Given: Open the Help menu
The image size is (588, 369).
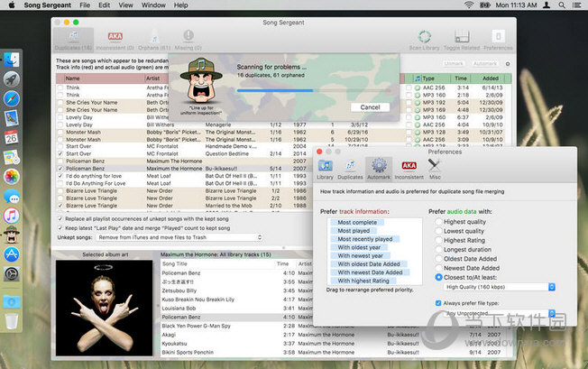Looking at the screenshot, I should click(x=180, y=5).
